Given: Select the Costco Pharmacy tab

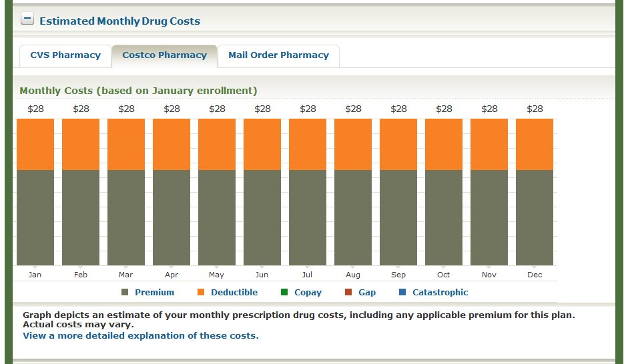Looking at the screenshot, I should coord(164,55).
